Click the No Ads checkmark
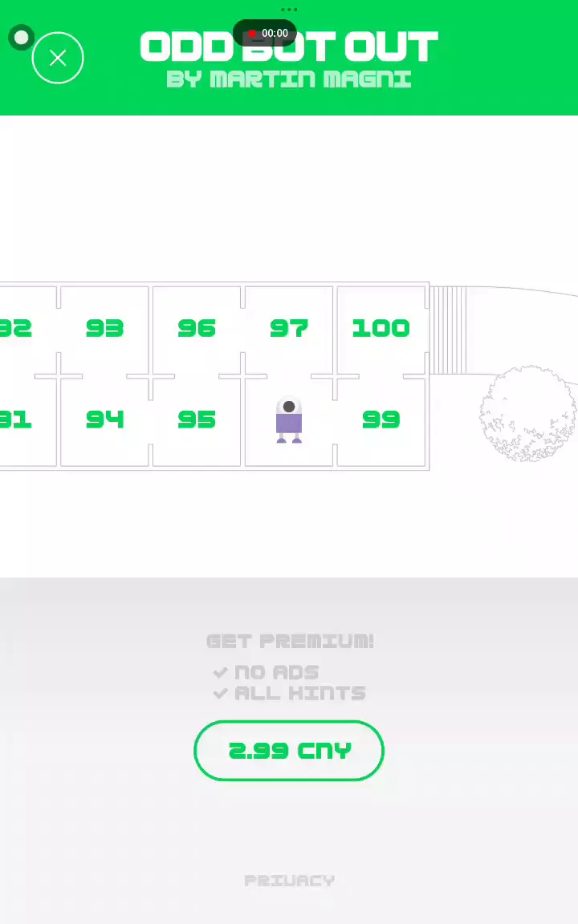 coord(221,673)
